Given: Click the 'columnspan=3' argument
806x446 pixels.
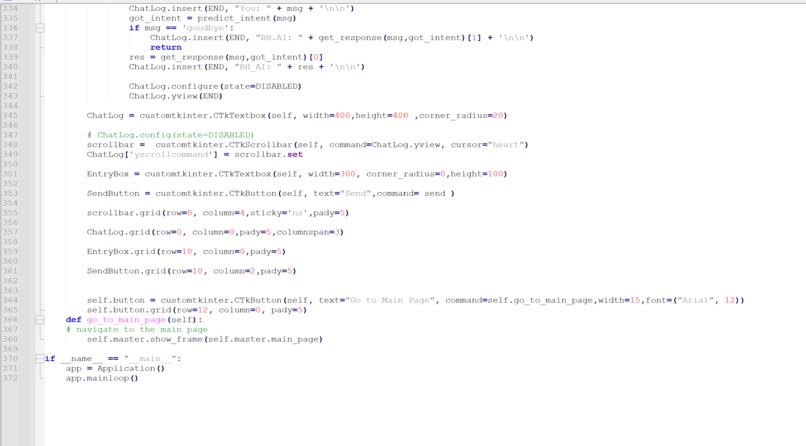Looking at the screenshot, I should click(x=308, y=232).
